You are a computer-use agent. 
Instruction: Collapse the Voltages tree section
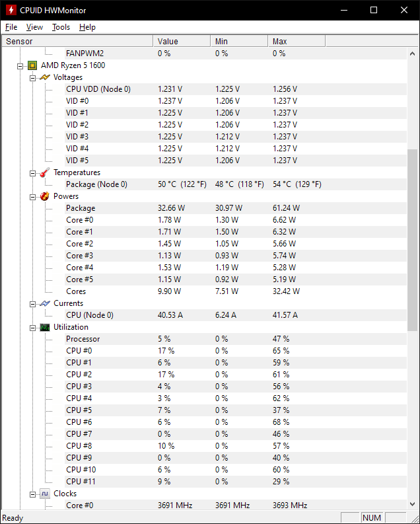coord(33,77)
